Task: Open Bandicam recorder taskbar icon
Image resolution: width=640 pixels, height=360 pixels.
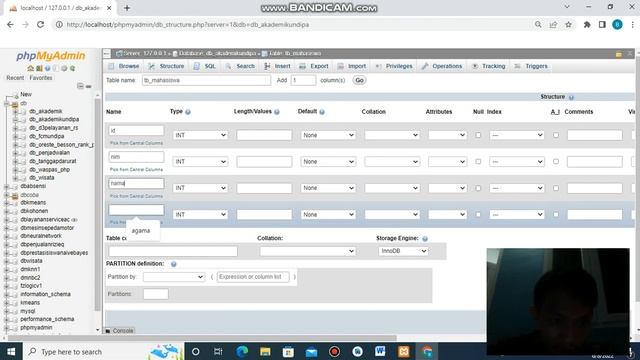Action: tap(334, 351)
